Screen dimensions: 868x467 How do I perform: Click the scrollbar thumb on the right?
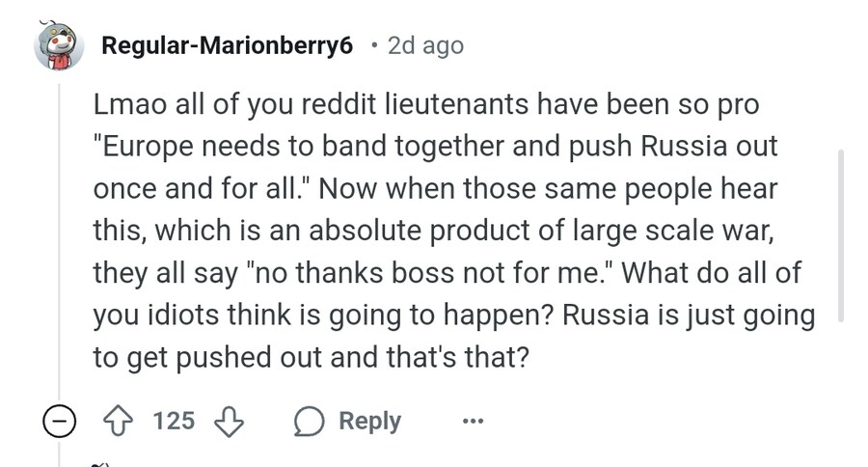[842, 236]
